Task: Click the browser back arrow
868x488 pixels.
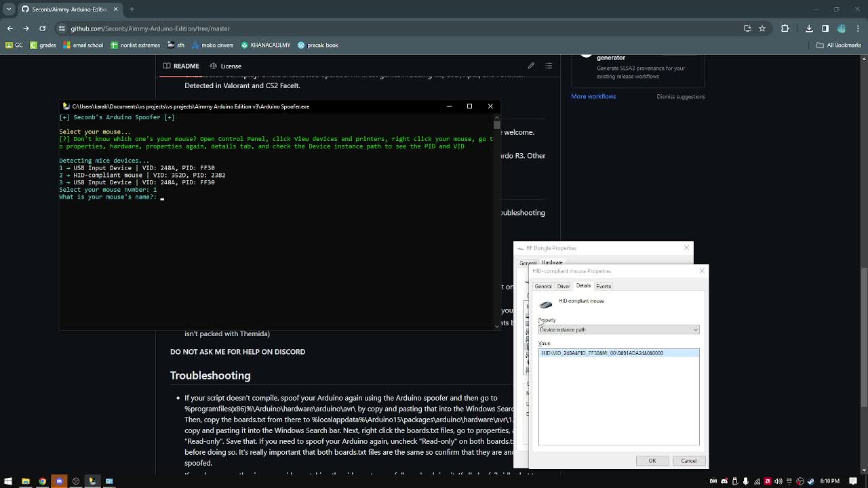Action: tap(9, 28)
